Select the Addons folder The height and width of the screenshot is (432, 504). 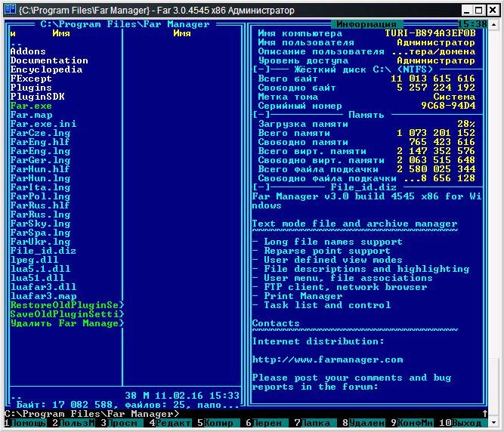click(x=28, y=51)
